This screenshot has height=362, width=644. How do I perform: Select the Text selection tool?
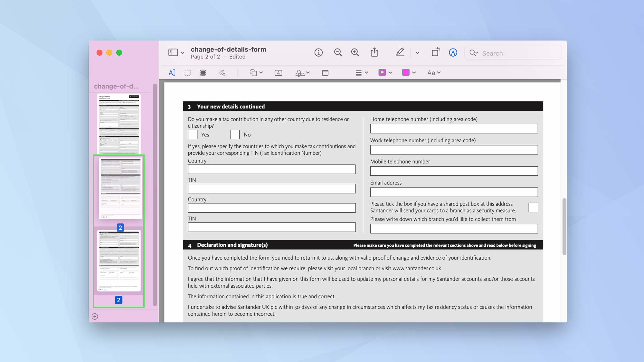click(172, 72)
